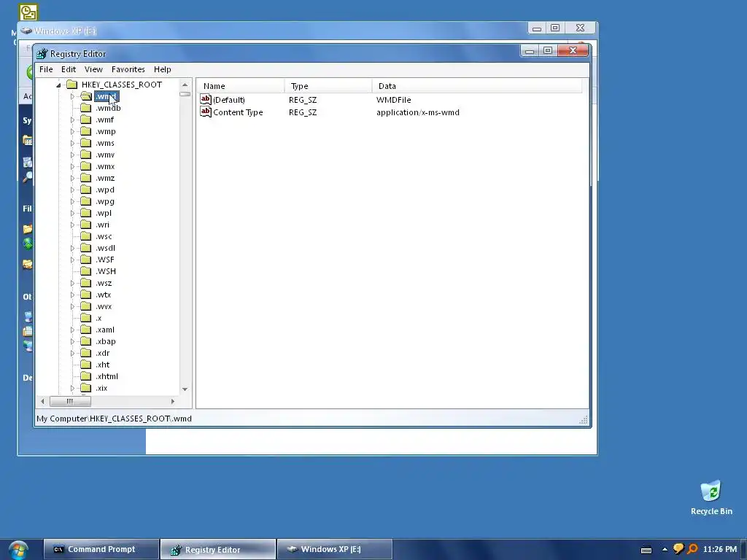Screen dimensions: 747x560
Task: Click the tree horizontal scroll right arrow
Action: click(x=172, y=402)
